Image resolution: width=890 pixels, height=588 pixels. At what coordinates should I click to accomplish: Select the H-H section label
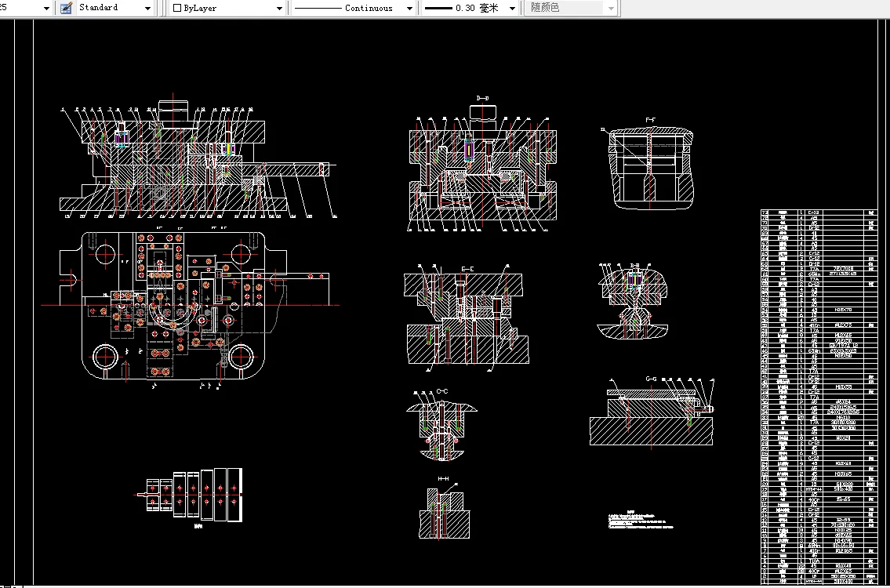coord(443,479)
